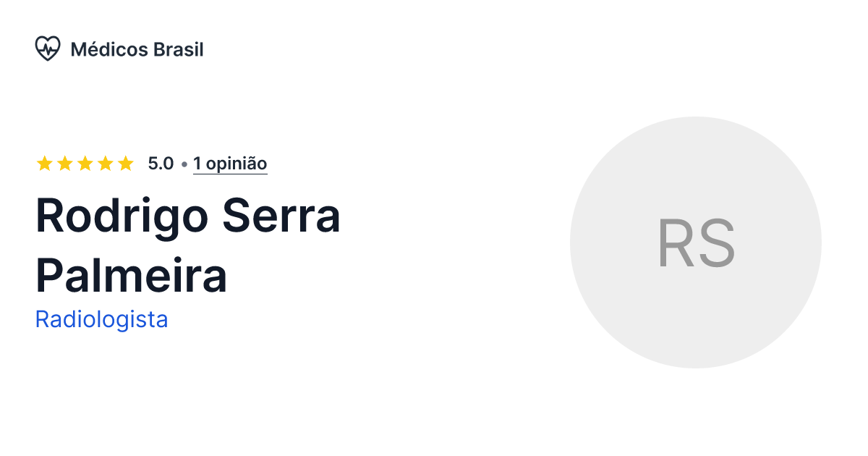
Task: Click the header area containing the logo
Action: point(120,48)
